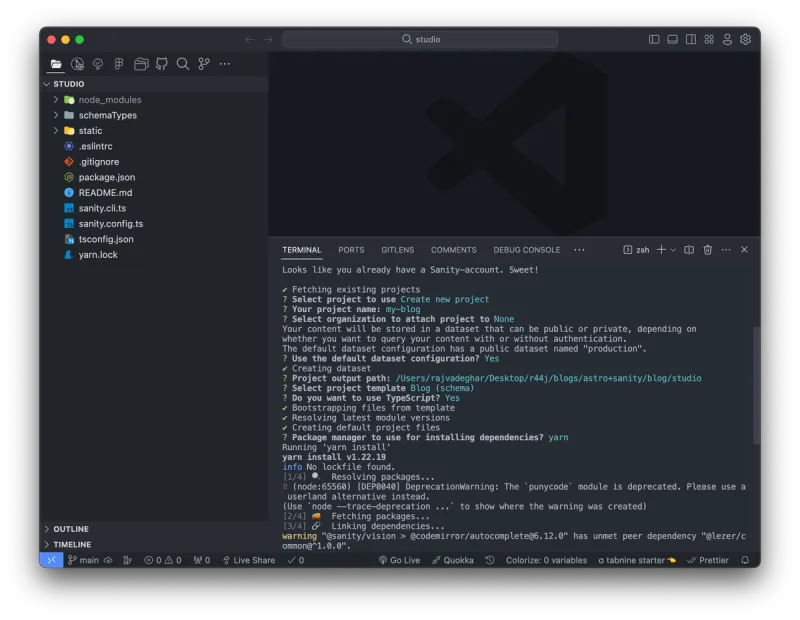Expand the OUTLINE section
This screenshot has height=620, width=800.
coord(156,529)
